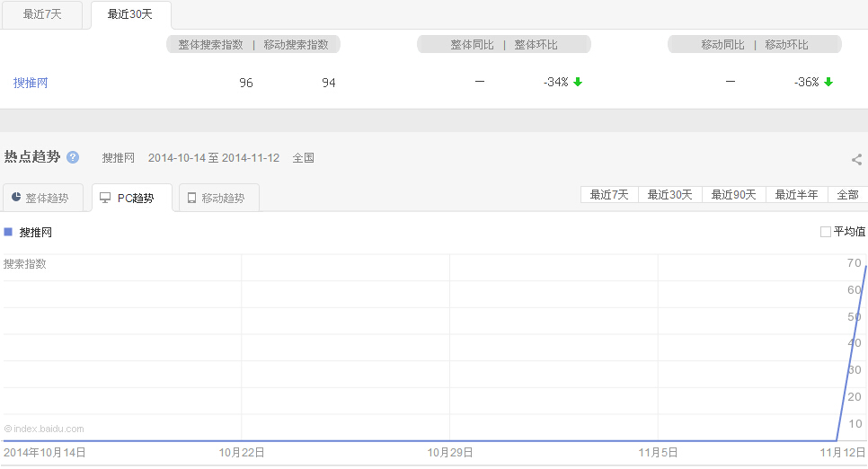
Task: Select the 最近30天 top tab
Action: pos(130,14)
